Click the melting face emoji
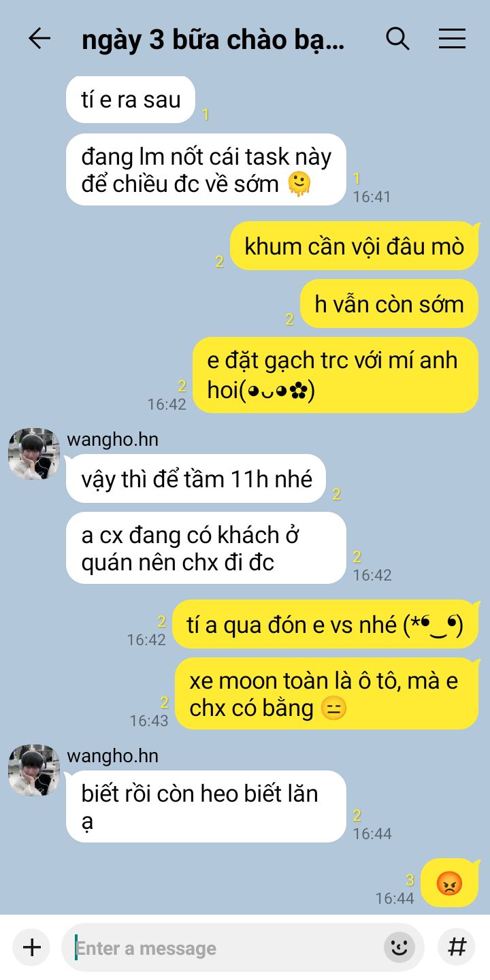Image resolution: width=490 pixels, height=980 pixels. tap(299, 184)
